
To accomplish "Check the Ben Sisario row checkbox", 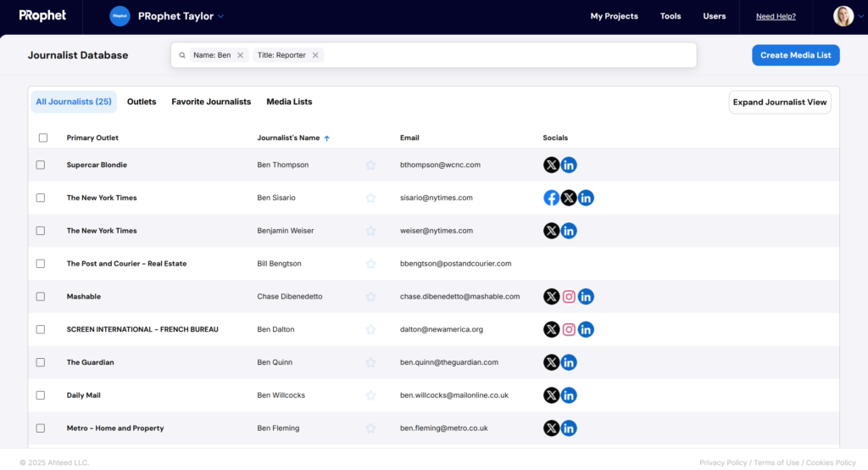I will point(41,198).
